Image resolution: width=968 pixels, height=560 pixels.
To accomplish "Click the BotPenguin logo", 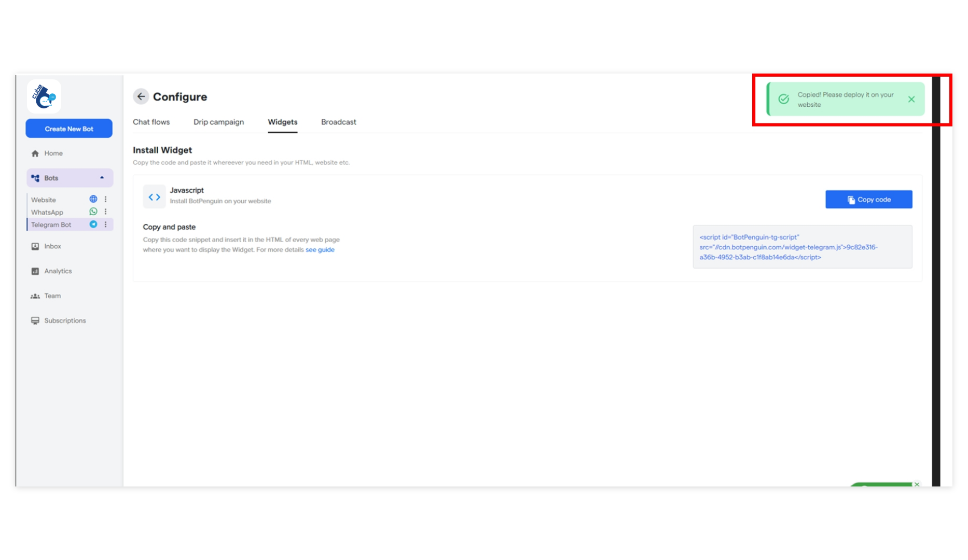I will pos(44,96).
